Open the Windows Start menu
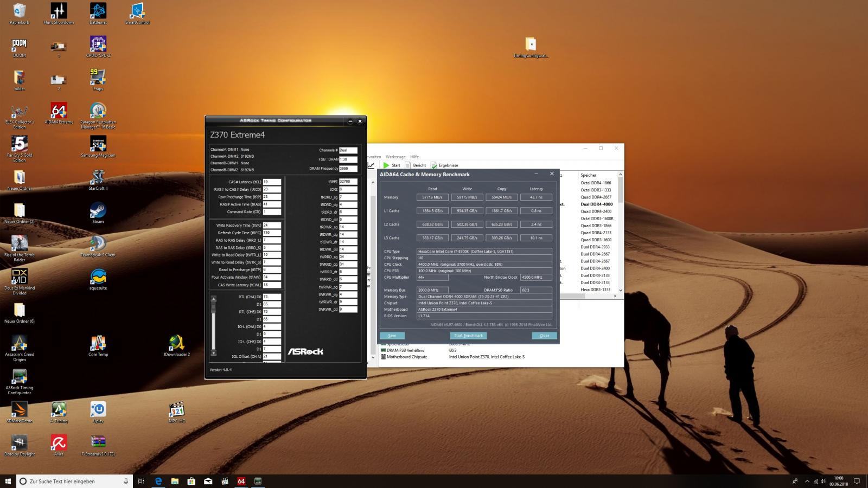Viewport: 868px width, 488px height. point(8,481)
